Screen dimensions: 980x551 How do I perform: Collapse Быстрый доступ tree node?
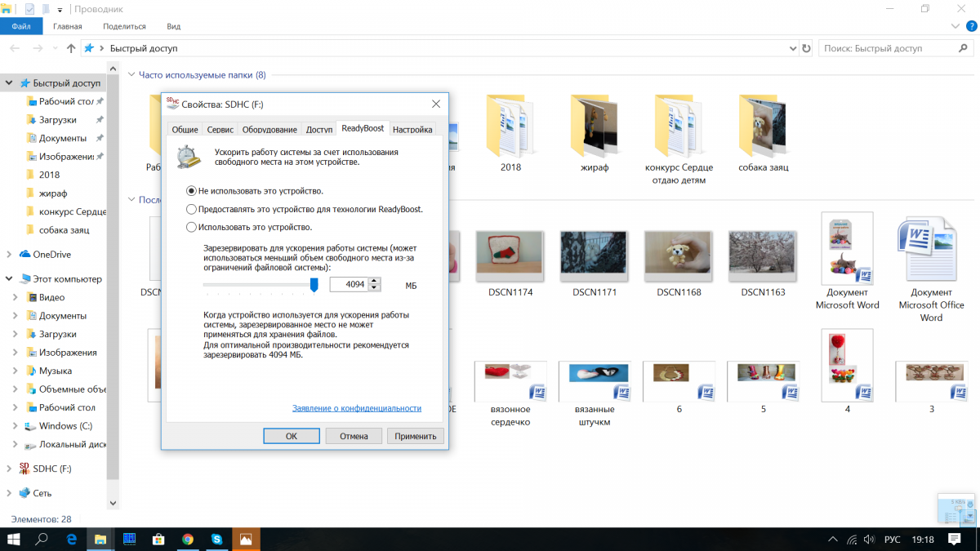click(8, 83)
